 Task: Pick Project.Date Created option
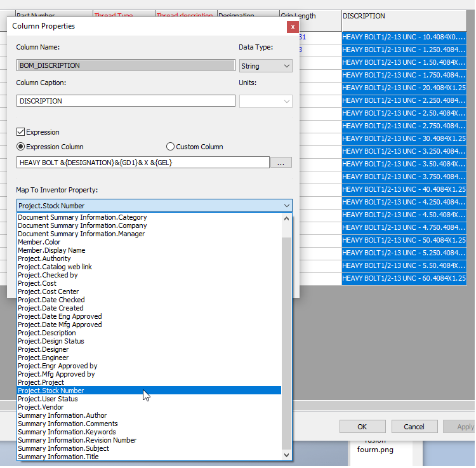[x=149, y=308]
